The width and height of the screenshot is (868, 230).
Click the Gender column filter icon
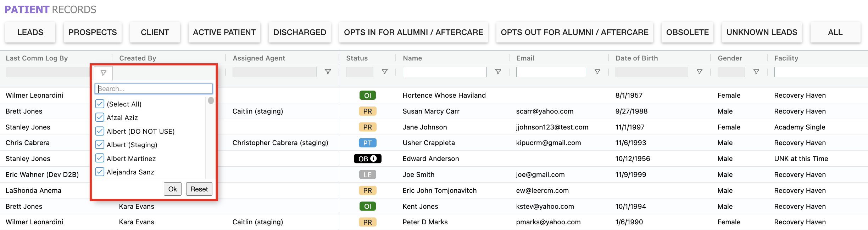756,72
